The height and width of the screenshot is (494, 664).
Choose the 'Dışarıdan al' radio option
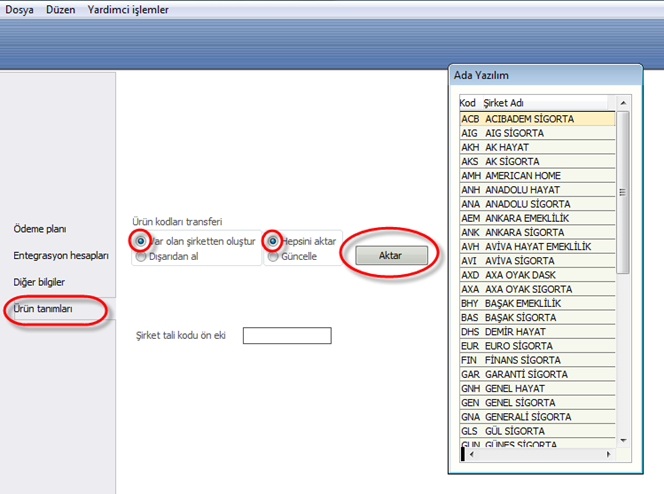click(x=141, y=256)
